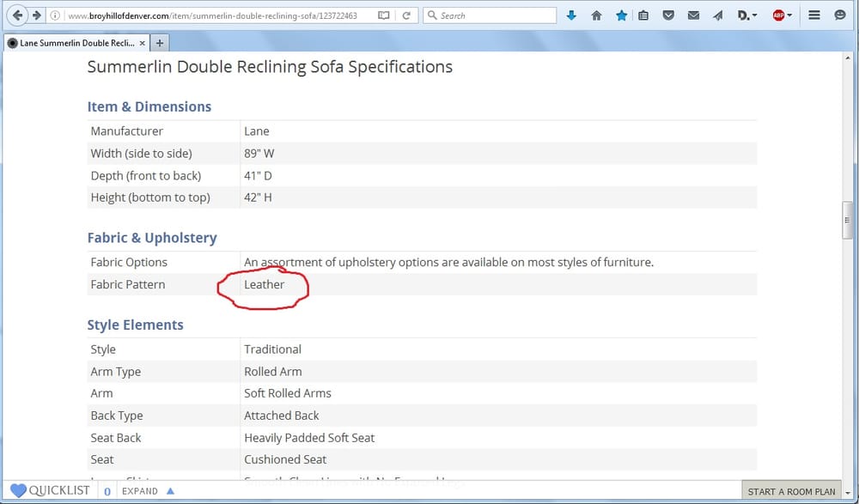The image size is (859, 504).
Task: Close the Lane Summerlin tab
Action: [x=142, y=43]
